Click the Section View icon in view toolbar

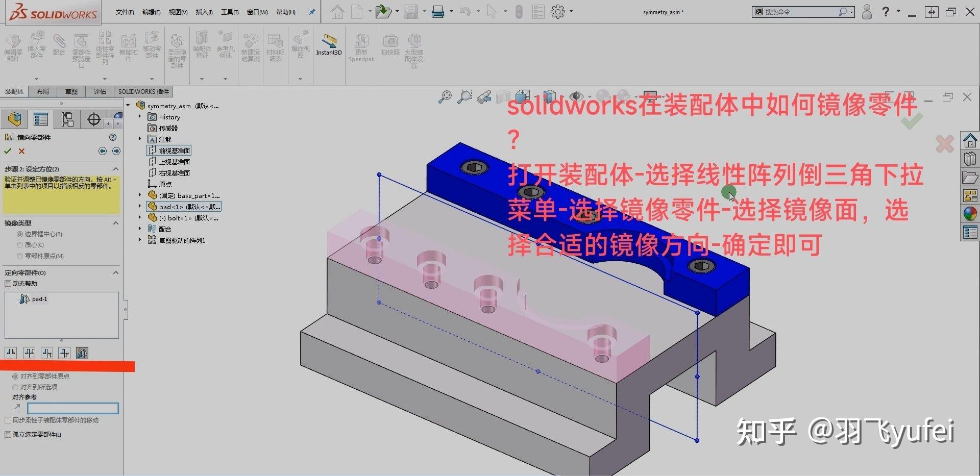pyautogui.click(x=503, y=96)
